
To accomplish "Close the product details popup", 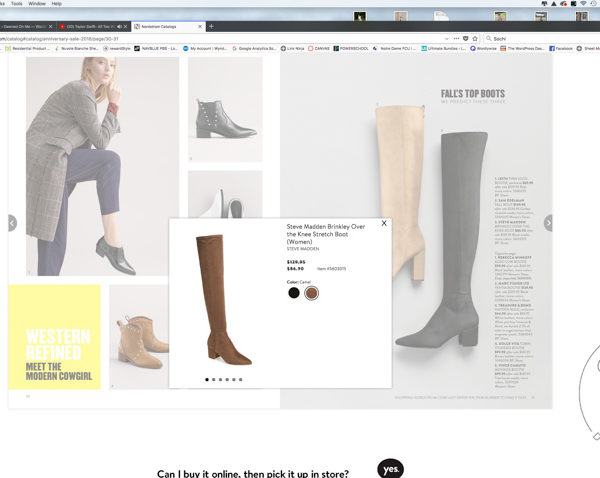I will (x=384, y=223).
